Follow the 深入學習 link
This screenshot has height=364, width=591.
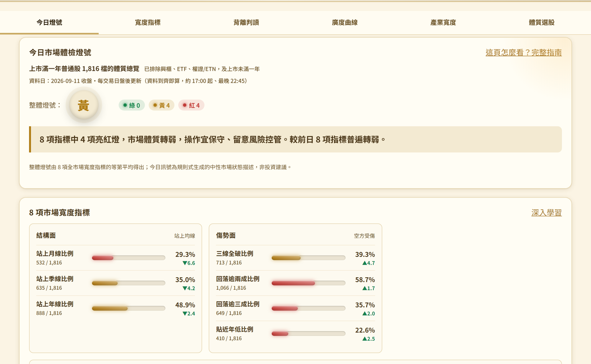(x=546, y=213)
